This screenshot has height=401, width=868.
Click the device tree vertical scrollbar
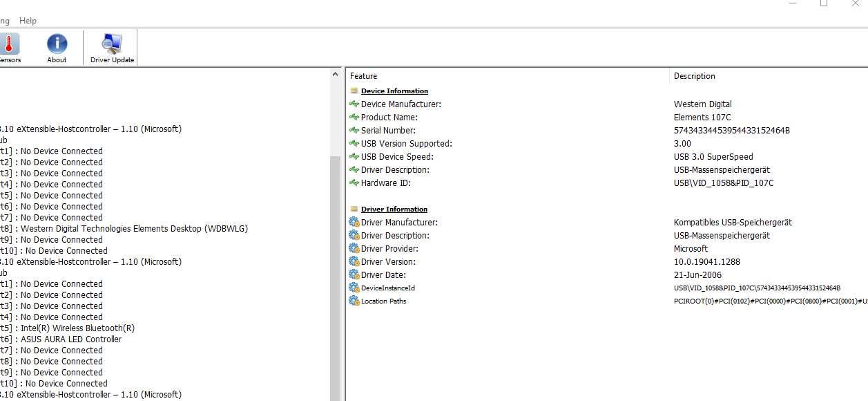(x=336, y=235)
